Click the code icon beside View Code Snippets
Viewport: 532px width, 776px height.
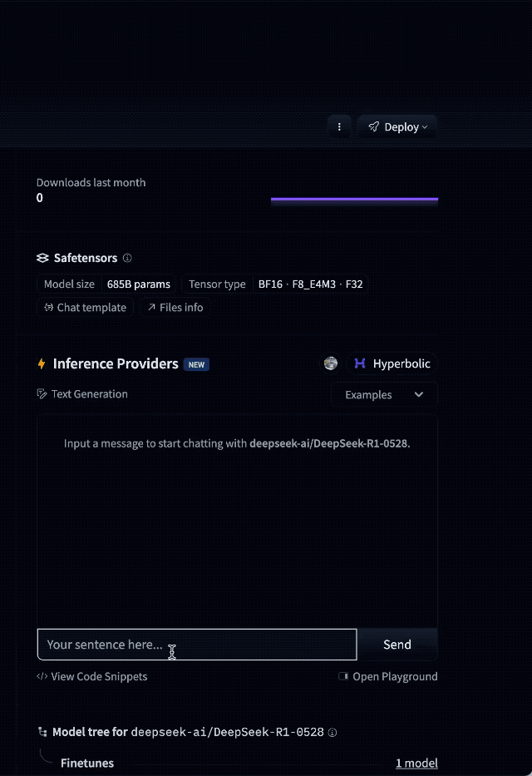[x=42, y=676]
